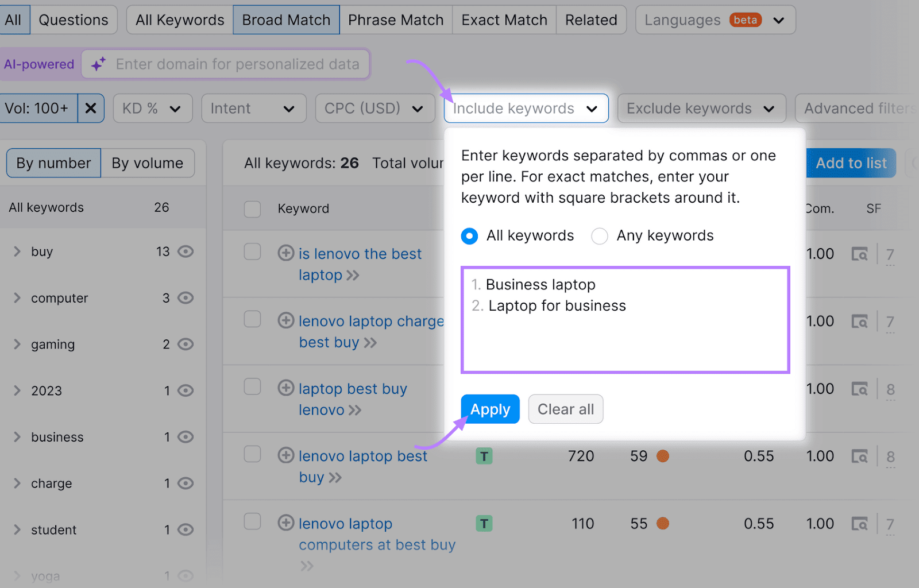Screen dimensions: 919x588
Task: Open the Languages beta dropdown
Action: click(x=715, y=20)
